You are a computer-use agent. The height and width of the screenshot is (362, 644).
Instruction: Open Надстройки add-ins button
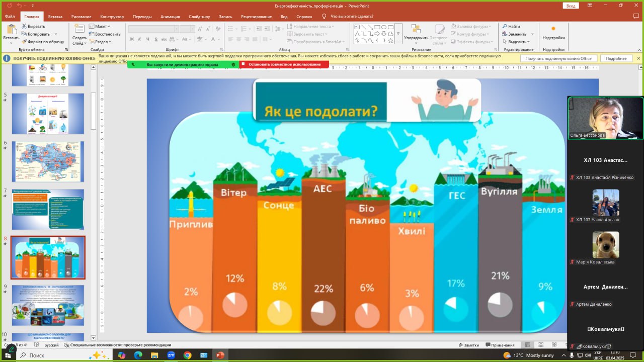pyautogui.click(x=553, y=34)
